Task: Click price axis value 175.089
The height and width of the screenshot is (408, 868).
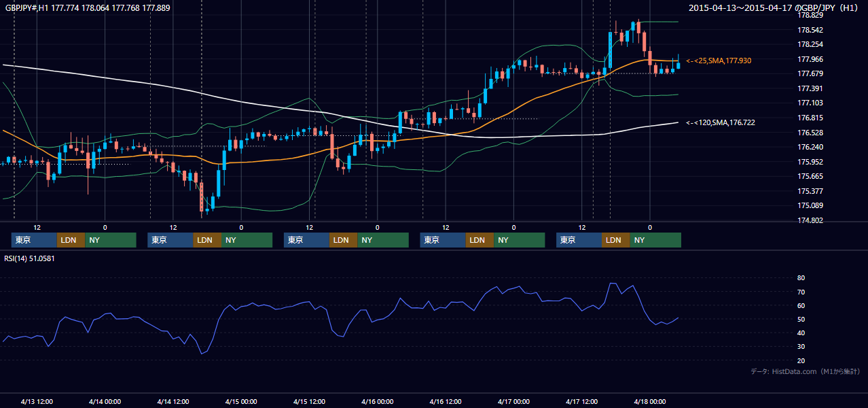Action: (810, 205)
